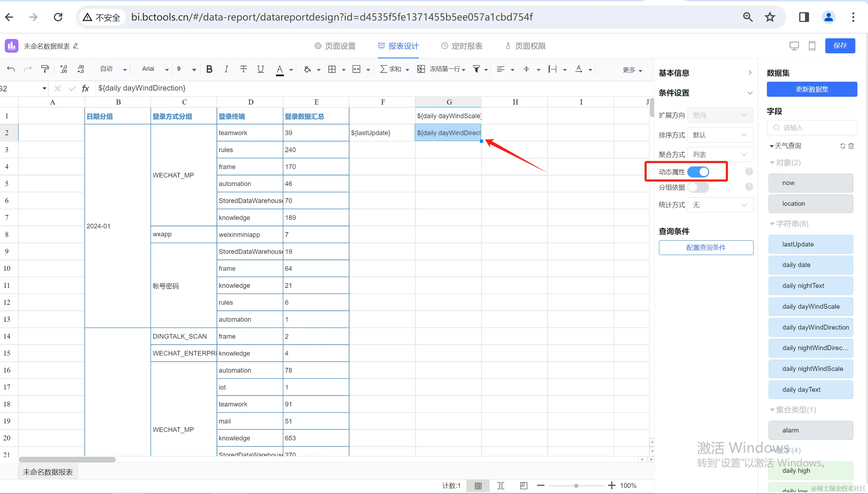Open the 统计方式 dropdown
This screenshot has height=494, width=868.
pyautogui.click(x=720, y=205)
